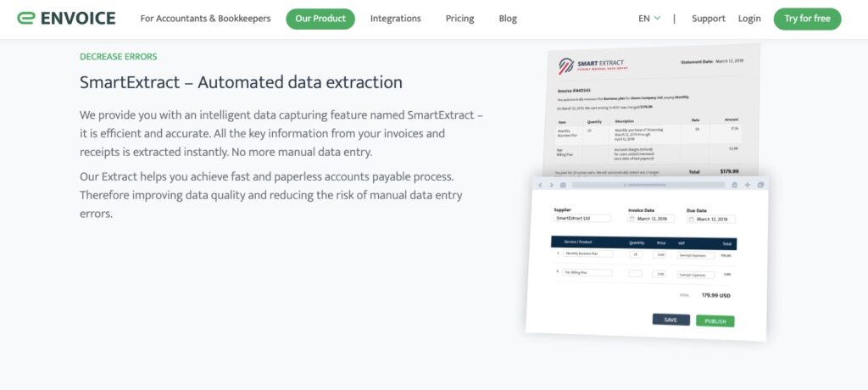Click the Login link
The height and width of the screenshot is (390, 868).
point(749,19)
